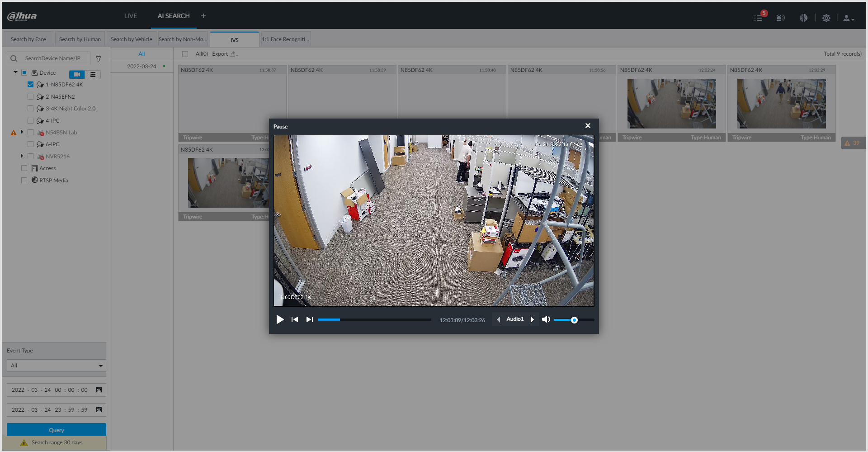Check the NVR5216 device
This screenshot has height=452, width=868.
tap(30, 157)
